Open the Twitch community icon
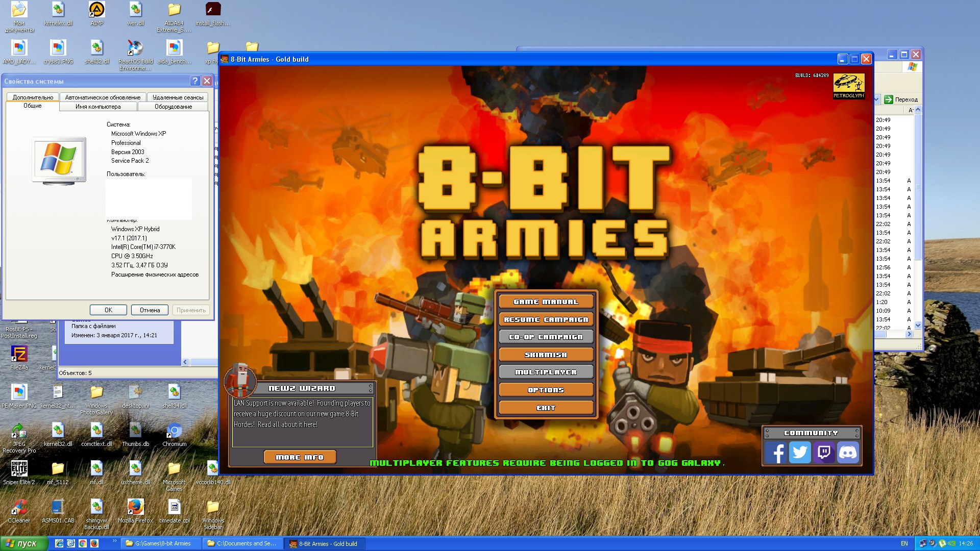 pos(824,453)
